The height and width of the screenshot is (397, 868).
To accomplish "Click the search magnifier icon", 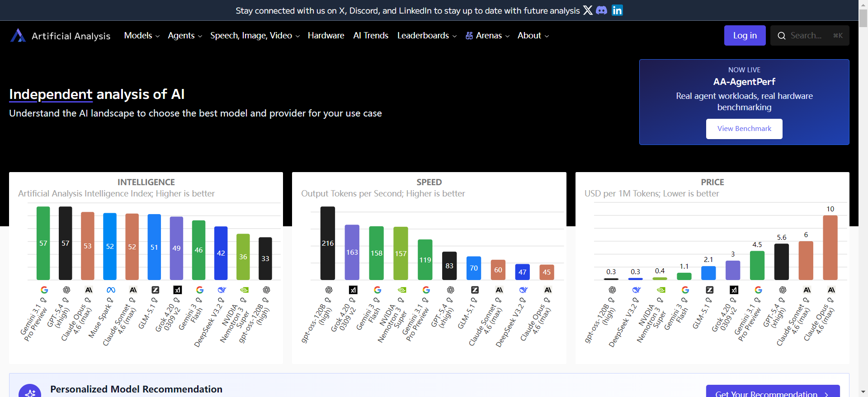I will pyautogui.click(x=781, y=36).
